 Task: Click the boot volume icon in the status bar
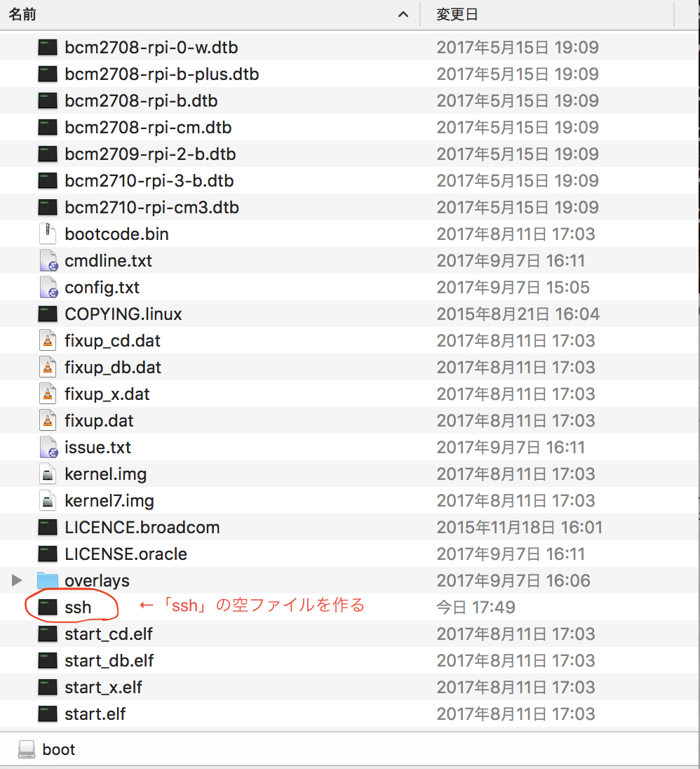click(x=26, y=749)
